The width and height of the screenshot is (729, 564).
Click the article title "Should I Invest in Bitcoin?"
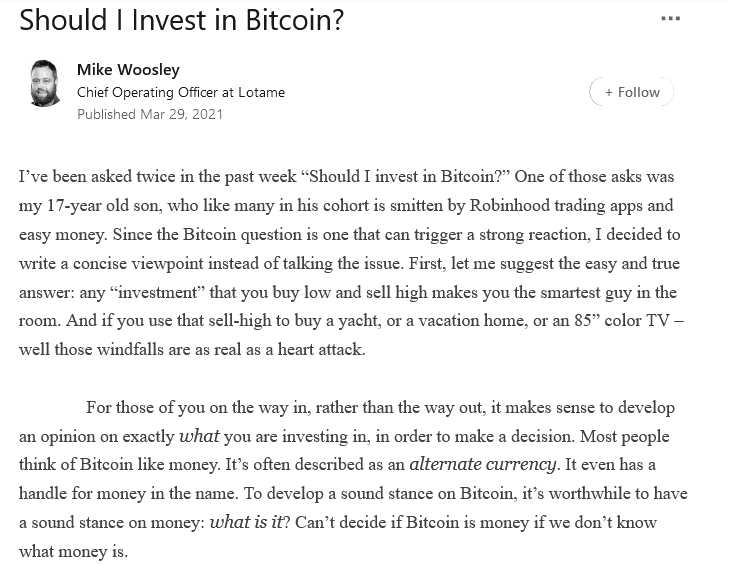click(x=181, y=20)
